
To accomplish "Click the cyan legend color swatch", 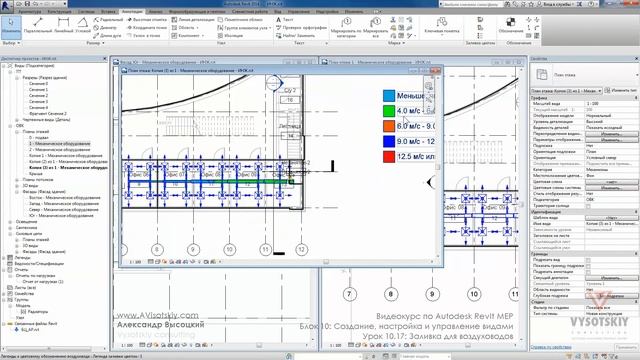I will (389, 96).
